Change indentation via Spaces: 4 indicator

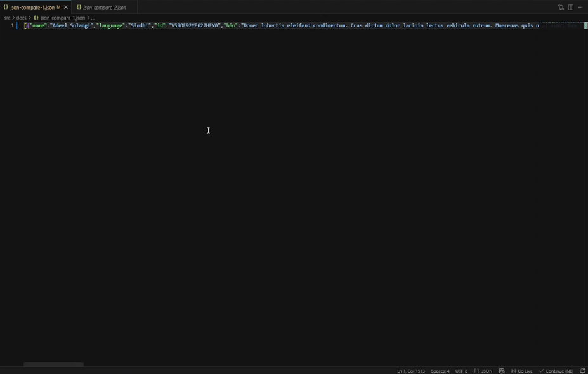pyautogui.click(x=440, y=370)
